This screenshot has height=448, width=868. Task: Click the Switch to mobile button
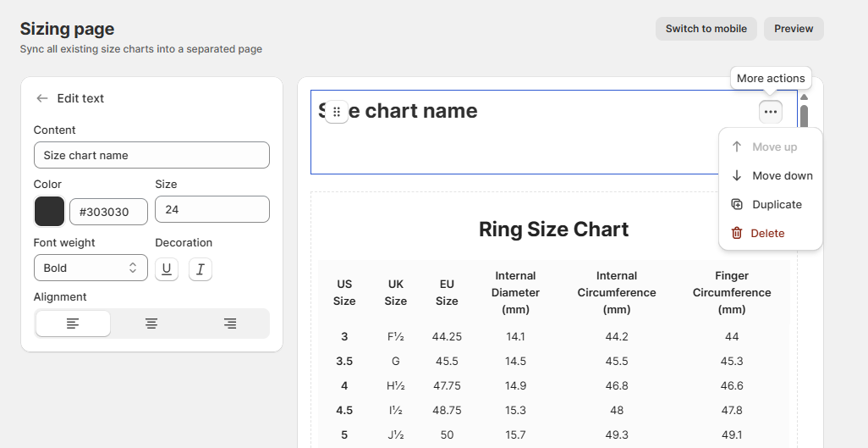pos(706,29)
